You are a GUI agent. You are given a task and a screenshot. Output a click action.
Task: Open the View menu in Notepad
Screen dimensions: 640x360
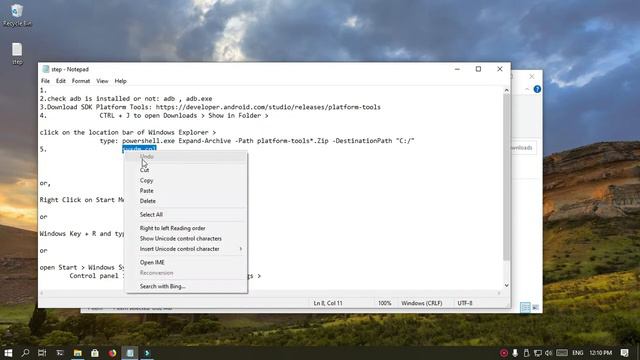102,81
